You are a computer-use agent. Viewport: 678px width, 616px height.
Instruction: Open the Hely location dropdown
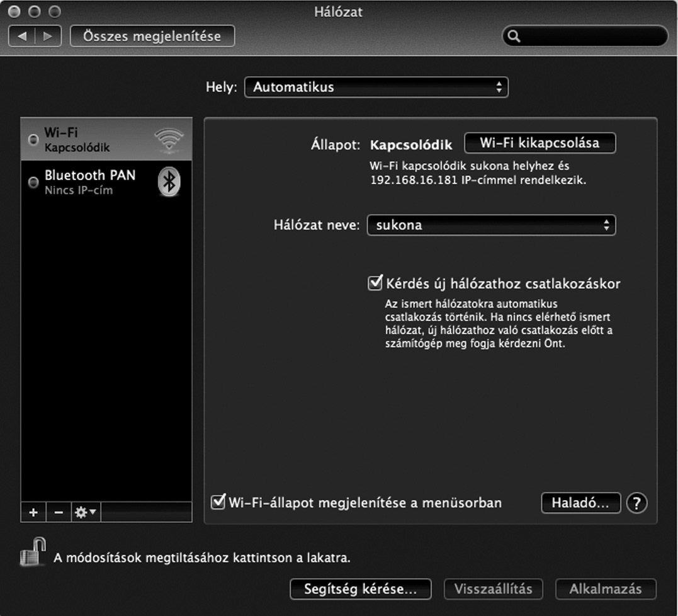[x=376, y=87]
